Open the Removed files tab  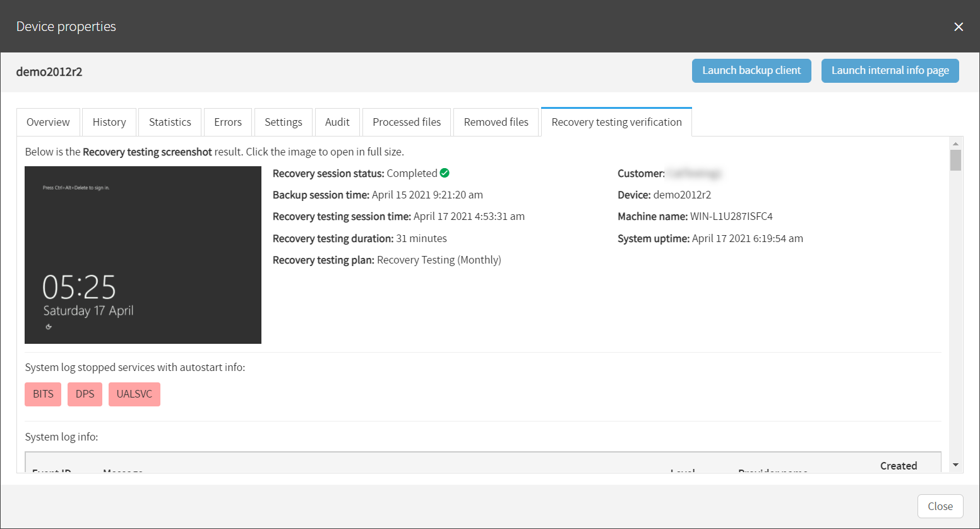pos(496,122)
